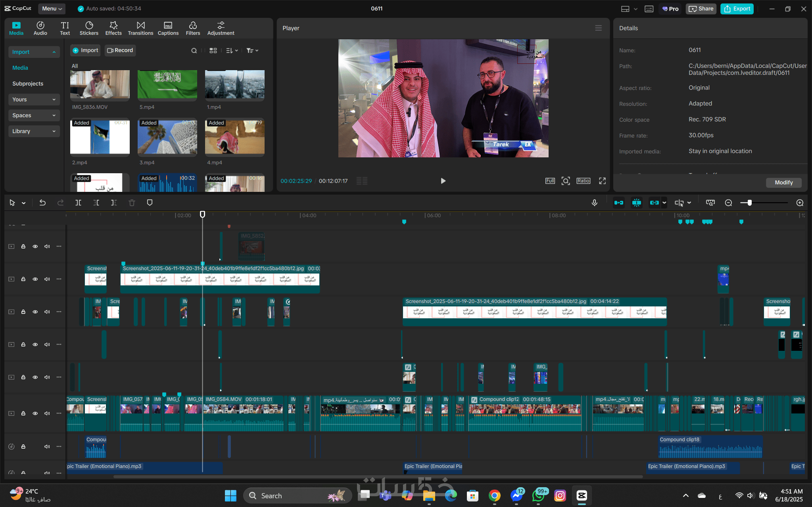Open the Stickers panel

tap(89, 28)
